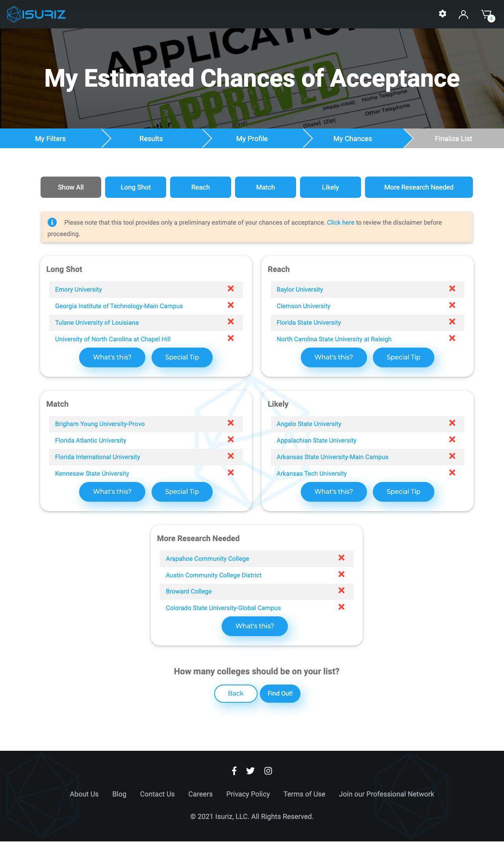
Task: Open Special Tip for Reach section
Action: (x=403, y=357)
